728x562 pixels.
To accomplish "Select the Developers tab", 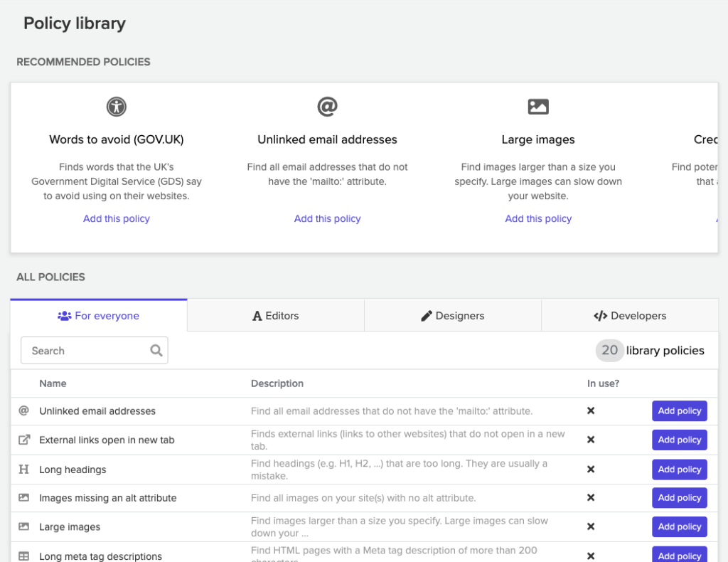I will [630, 315].
